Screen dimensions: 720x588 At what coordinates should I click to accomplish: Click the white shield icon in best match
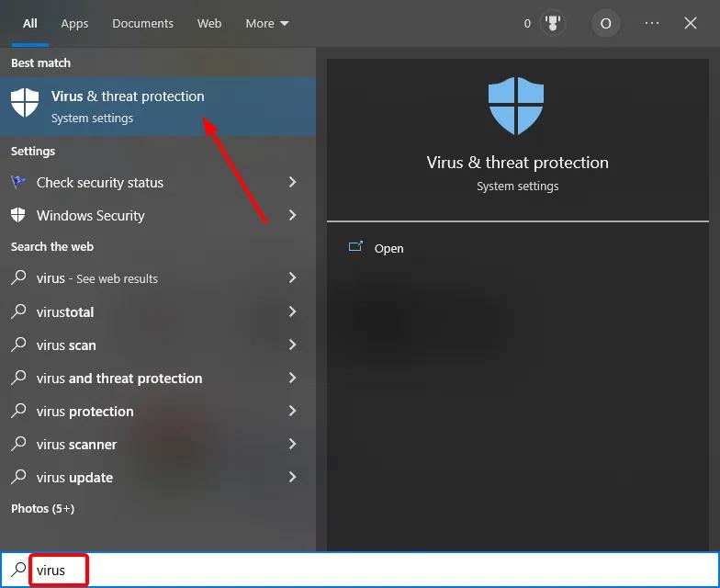click(25, 103)
